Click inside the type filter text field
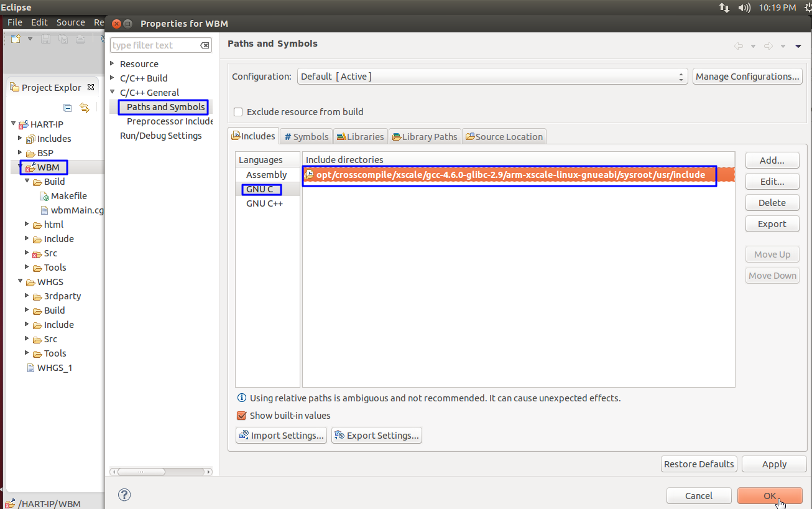This screenshot has height=509, width=812. click(155, 45)
